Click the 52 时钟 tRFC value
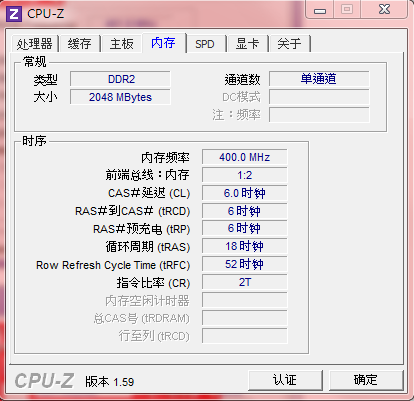The height and width of the screenshot is (401, 414). (x=245, y=264)
